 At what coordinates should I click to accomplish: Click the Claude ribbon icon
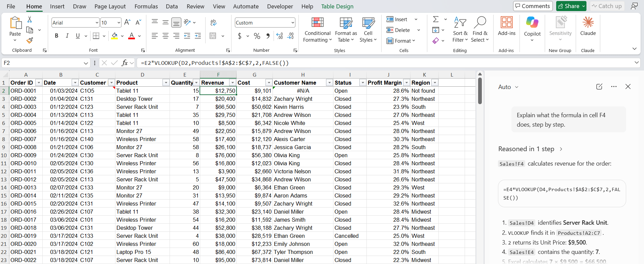coord(588,26)
